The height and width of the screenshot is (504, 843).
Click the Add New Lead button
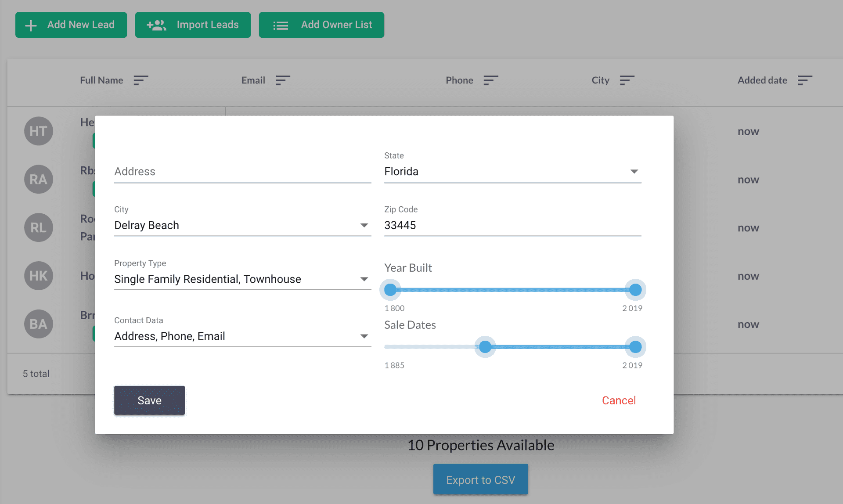tap(71, 25)
